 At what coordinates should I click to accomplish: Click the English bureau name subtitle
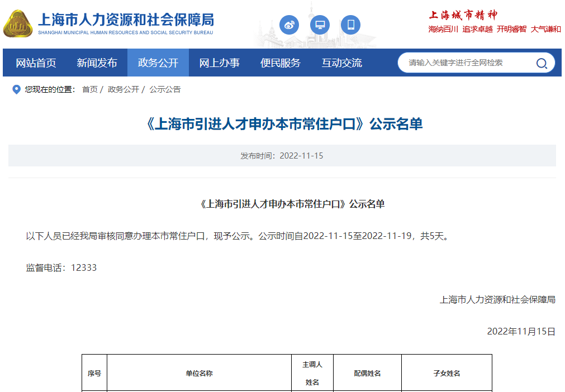[x=125, y=32]
